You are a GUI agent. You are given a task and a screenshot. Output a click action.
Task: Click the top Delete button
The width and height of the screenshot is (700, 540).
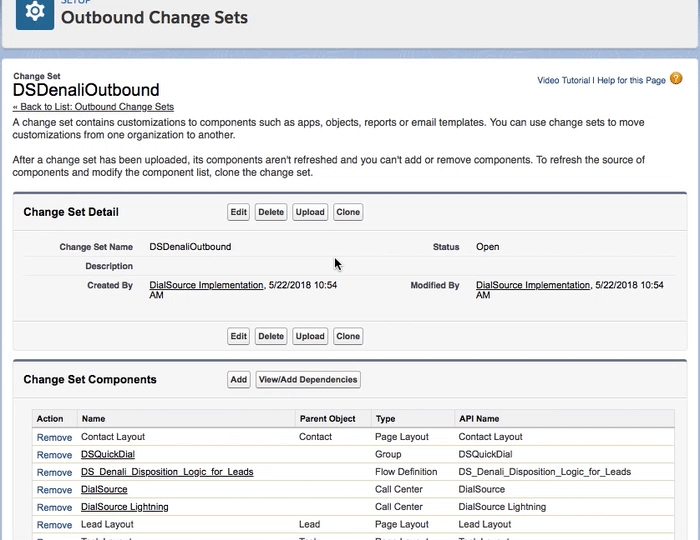tap(271, 212)
